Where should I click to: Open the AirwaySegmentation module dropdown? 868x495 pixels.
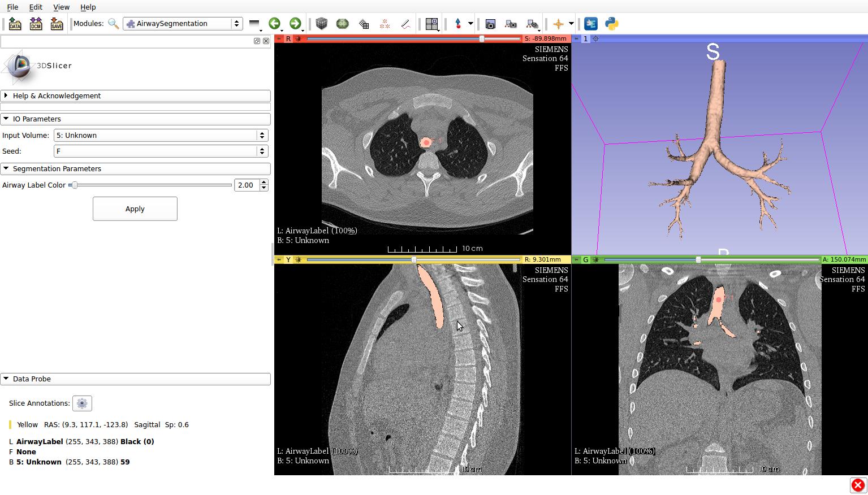[183, 24]
